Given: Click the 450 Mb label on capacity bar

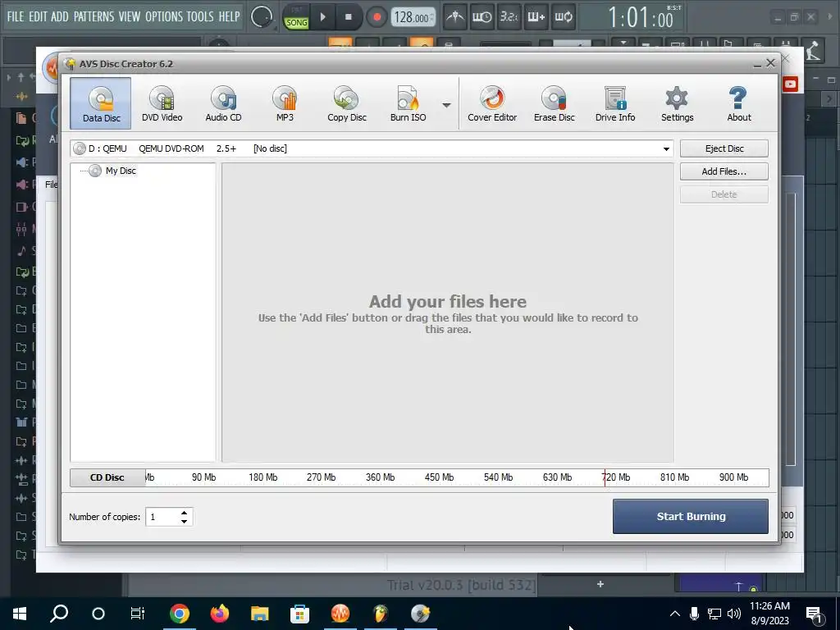Looking at the screenshot, I should point(440,477).
